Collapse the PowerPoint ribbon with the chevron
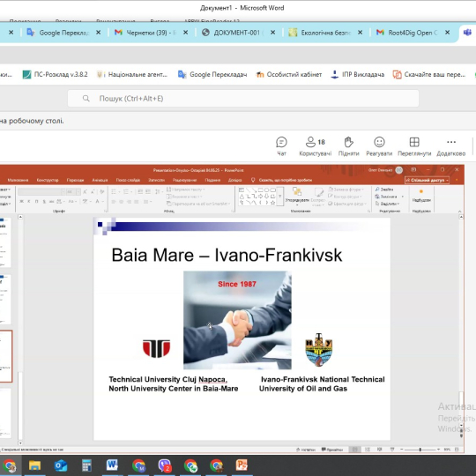 (459, 212)
